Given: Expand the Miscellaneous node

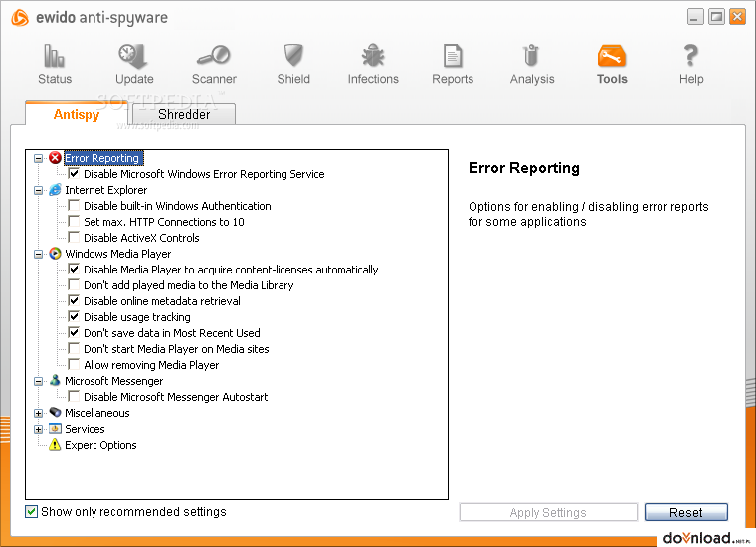Looking at the screenshot, I should (x=38, y=413).
